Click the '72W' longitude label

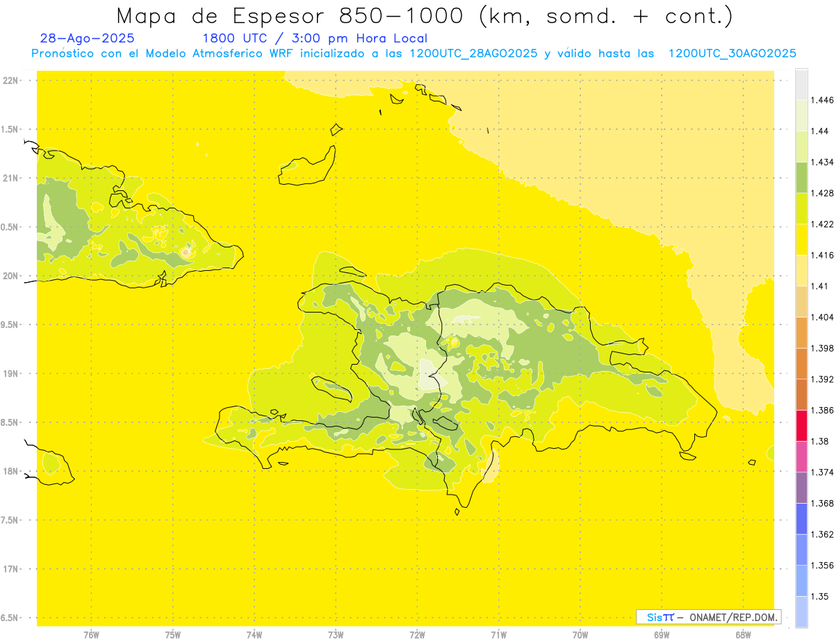(417, 635)
